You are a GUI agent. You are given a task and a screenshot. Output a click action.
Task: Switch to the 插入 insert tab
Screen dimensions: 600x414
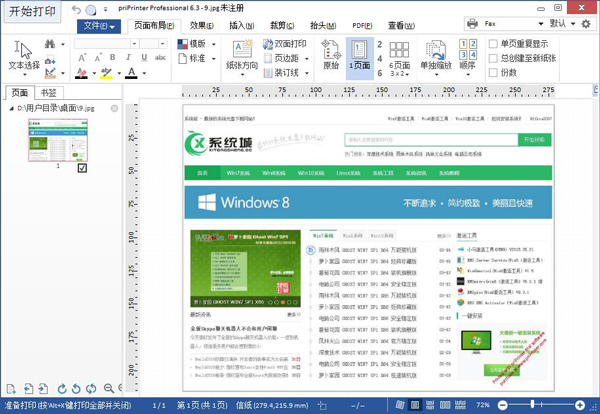click(241, 26)
